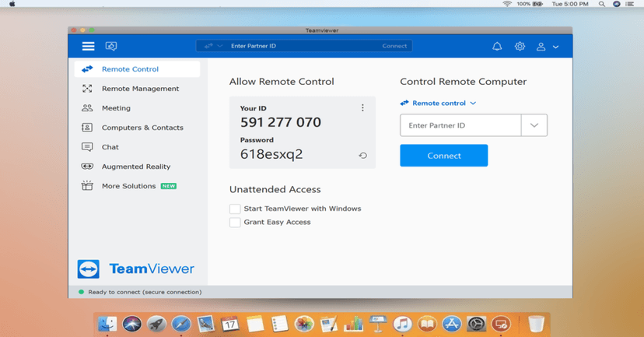Toggle Grant Easy Access checkbox
644x337 pixels.
coord(235,223)
